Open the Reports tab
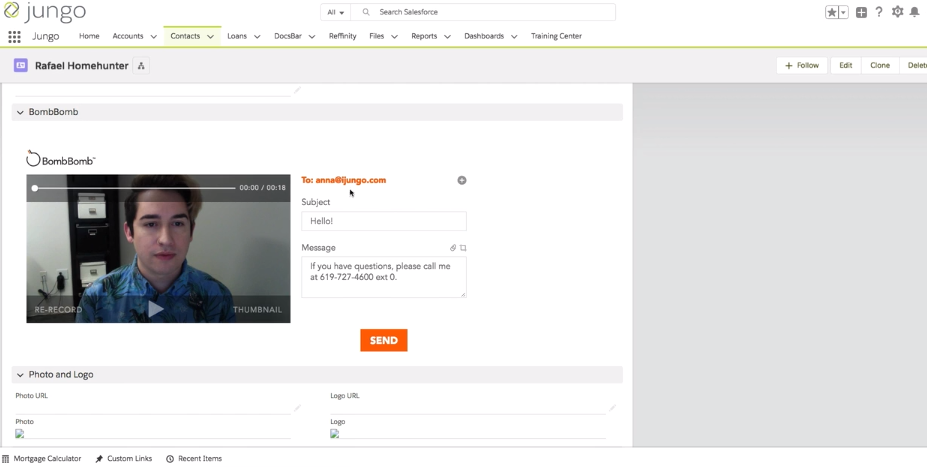The image size is (927, 467). tap(424, 36)
